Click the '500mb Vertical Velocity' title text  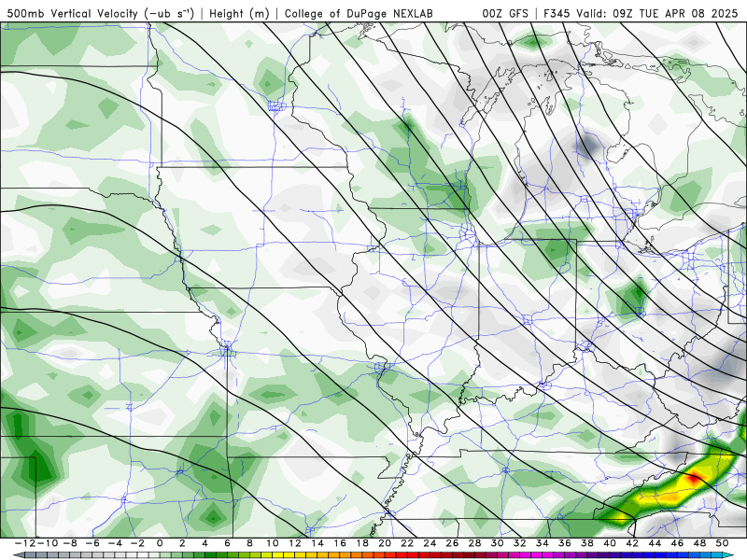click(x=73, y=14)
